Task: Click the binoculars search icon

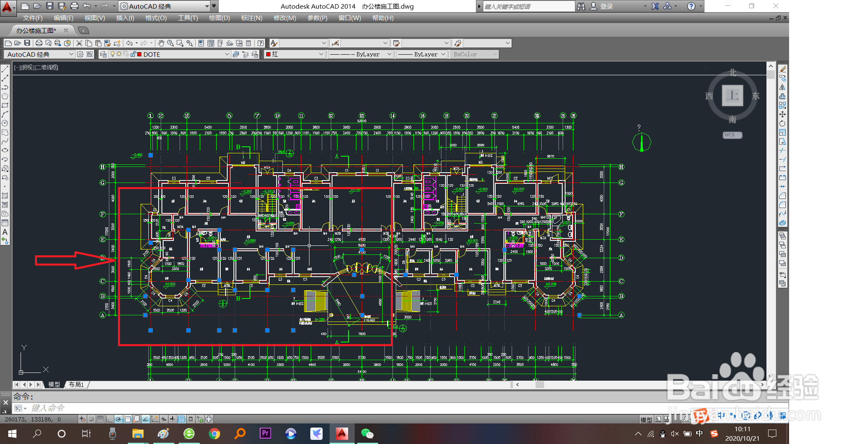Action: [581, 6]
